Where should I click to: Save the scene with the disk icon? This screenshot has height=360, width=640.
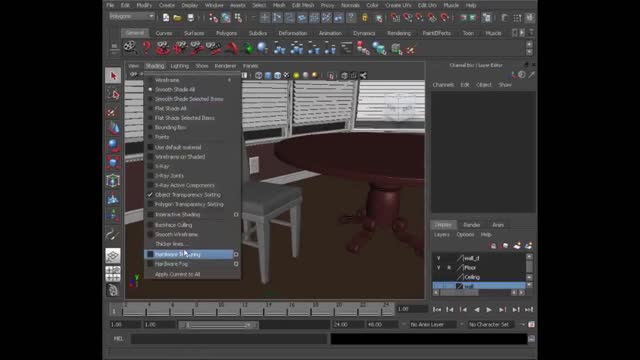click(191, 18)
